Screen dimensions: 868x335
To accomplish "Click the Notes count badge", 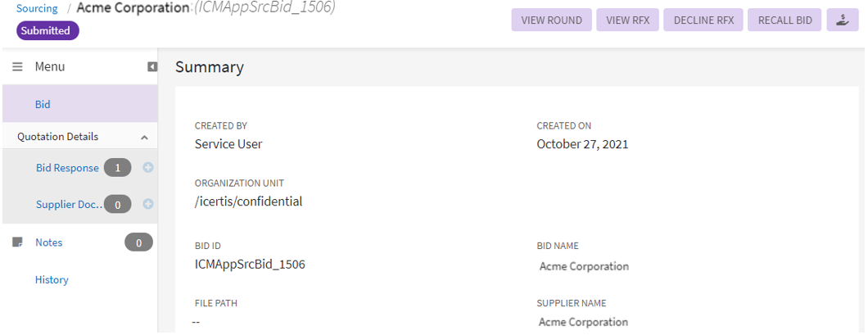I will tap(138, 242).
